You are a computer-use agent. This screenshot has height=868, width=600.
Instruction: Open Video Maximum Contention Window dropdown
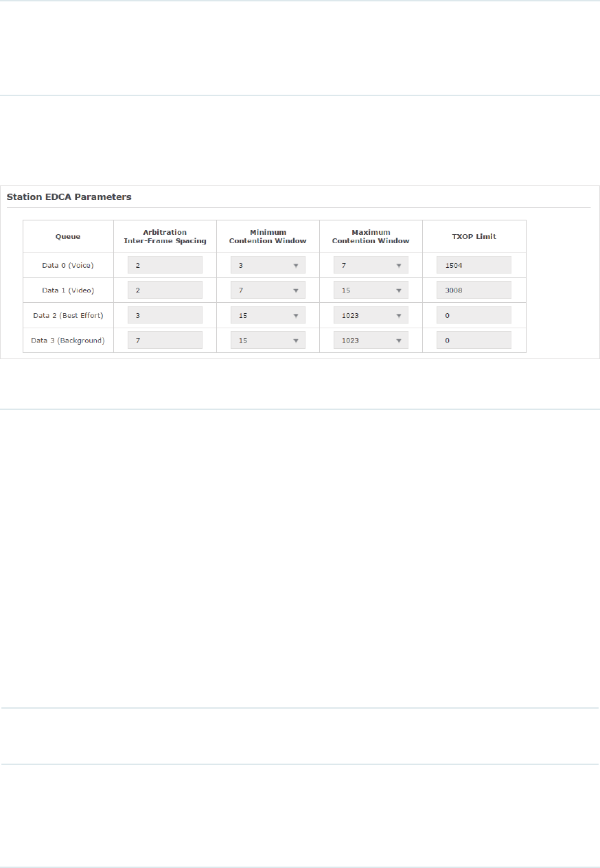(x=371, y=290)
